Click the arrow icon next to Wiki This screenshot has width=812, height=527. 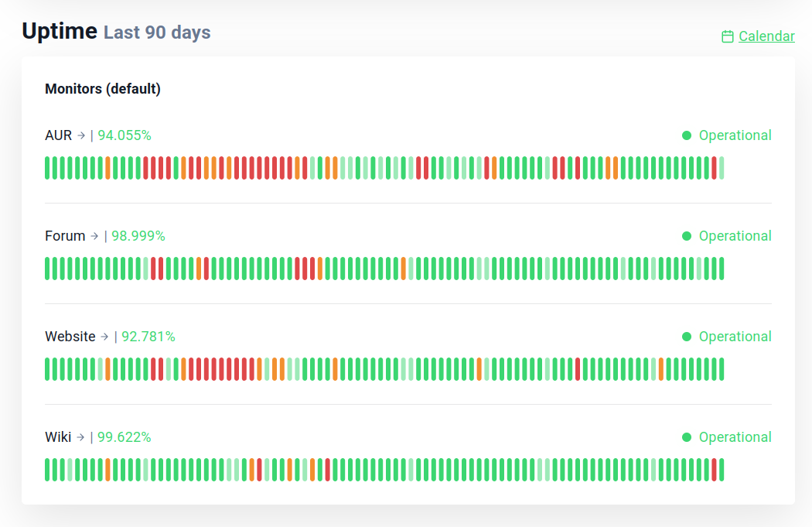pos(80,437)
